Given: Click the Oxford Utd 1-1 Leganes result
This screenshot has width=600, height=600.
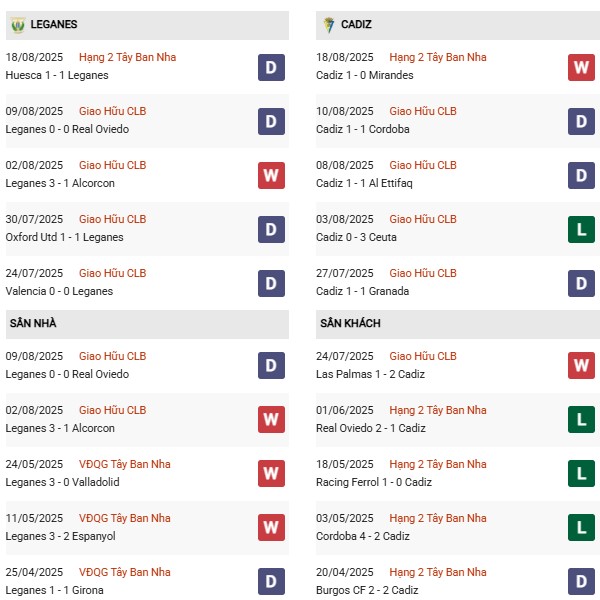Looking at the screenshot, I should (x=64, y=237).
